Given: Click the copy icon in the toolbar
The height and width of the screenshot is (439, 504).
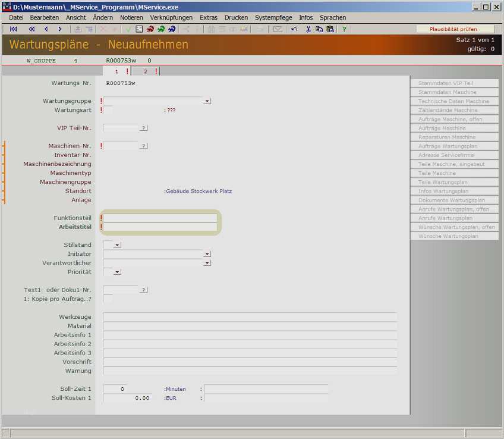Looking at the screenshot, I should click(319, 29).
